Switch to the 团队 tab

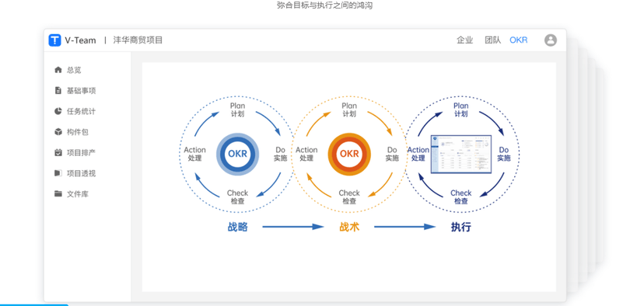493,40
